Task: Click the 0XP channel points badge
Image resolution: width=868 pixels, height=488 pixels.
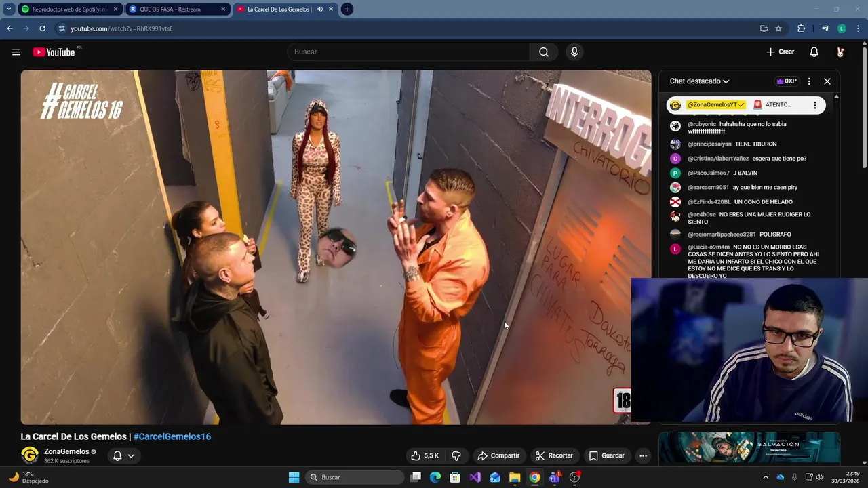Action: 787,81
